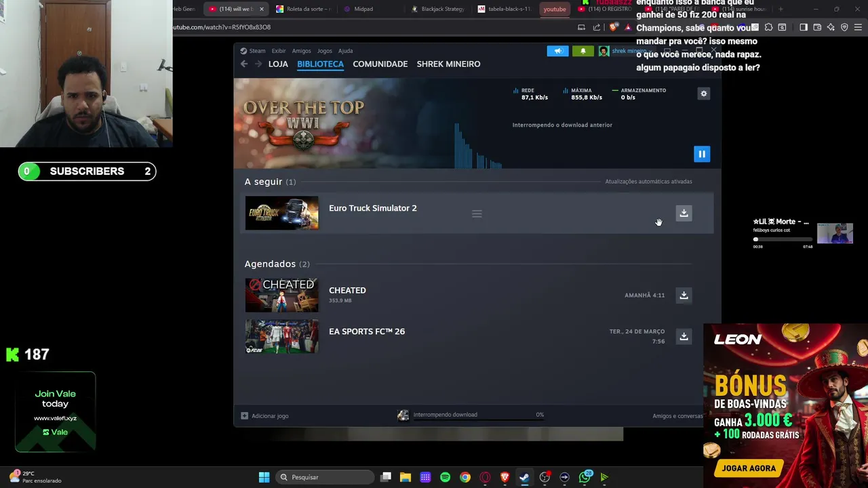Open Task View on the taskbar
The width and height of the screenshot is (868, 488).
click(x=386, y=477)
